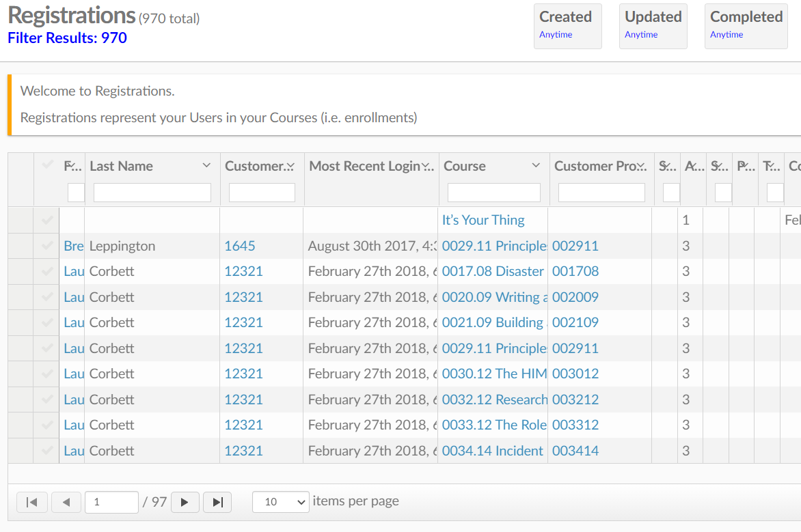Open 0032.12 Research course link
This screenshot has width=801, height=532.
pyautogui.click(x=494, y=400)
